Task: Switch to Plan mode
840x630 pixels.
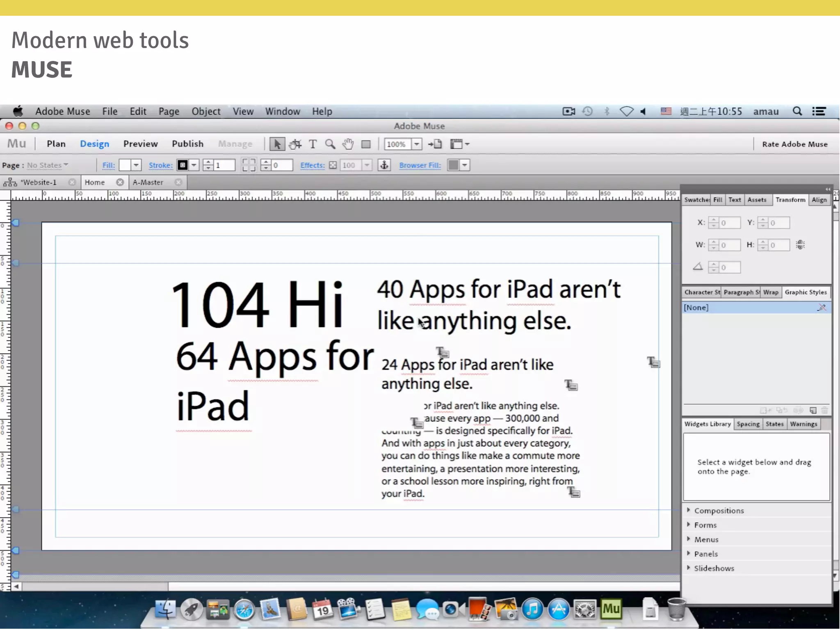Action: [x=56, y=144]
